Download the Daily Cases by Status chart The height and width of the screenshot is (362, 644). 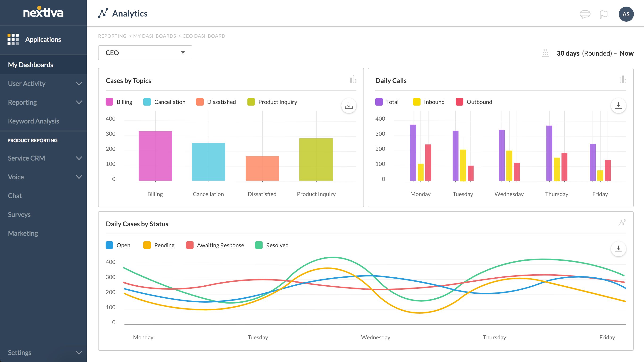point(618,249)
